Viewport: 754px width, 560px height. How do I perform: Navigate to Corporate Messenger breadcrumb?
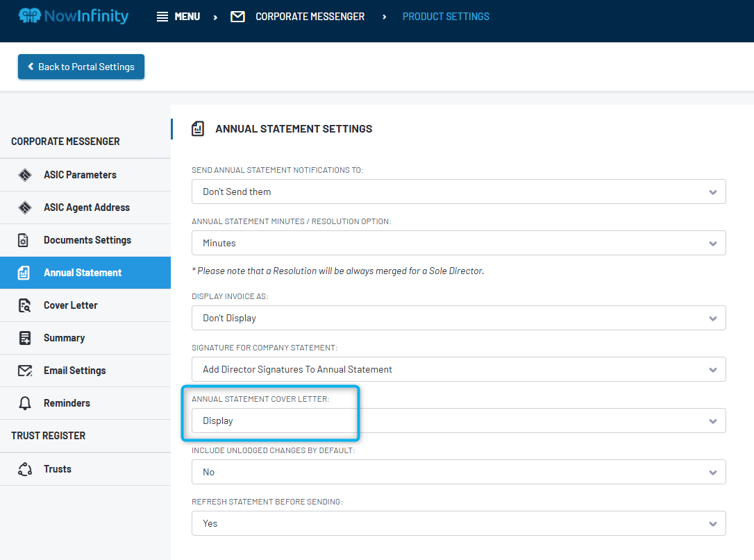310,17
